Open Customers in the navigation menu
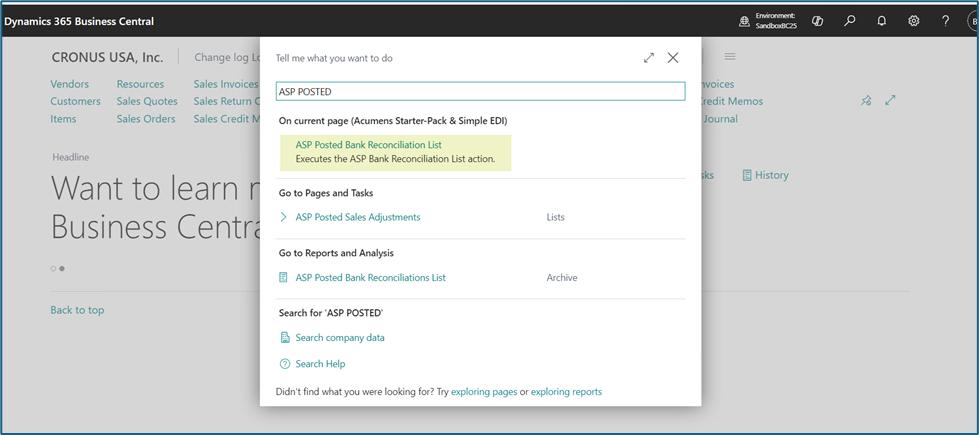 (76, 101)
